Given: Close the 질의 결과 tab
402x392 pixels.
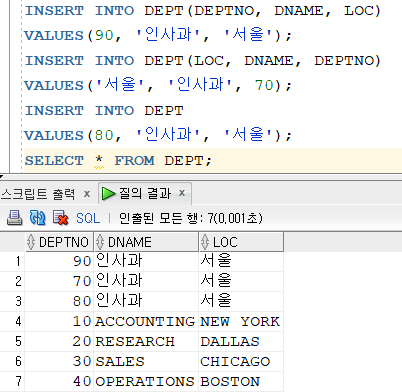Looking at the screenshot, I should (182, 193).
